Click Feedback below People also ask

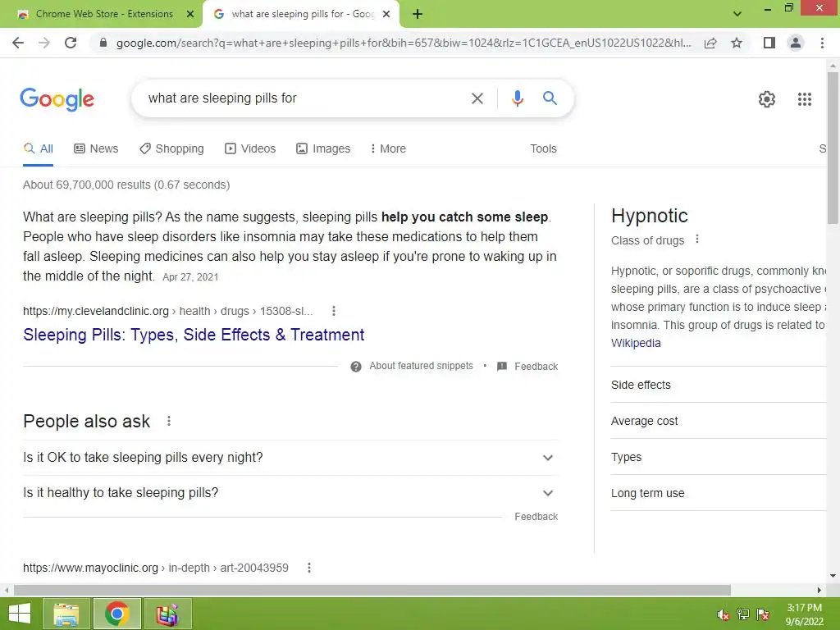(536, 517)
